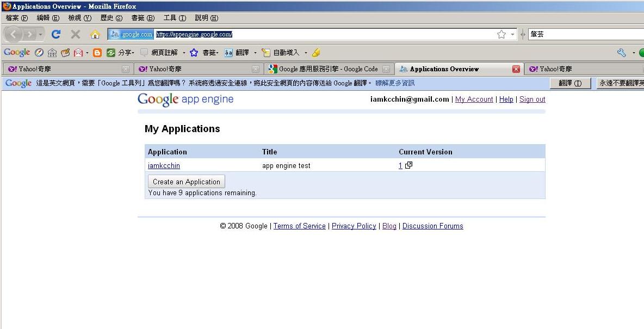The width and height of the screenshot is (644, 329).
Task: Open the 歷史 (S) menu
Action: click(x=112, y=17)
